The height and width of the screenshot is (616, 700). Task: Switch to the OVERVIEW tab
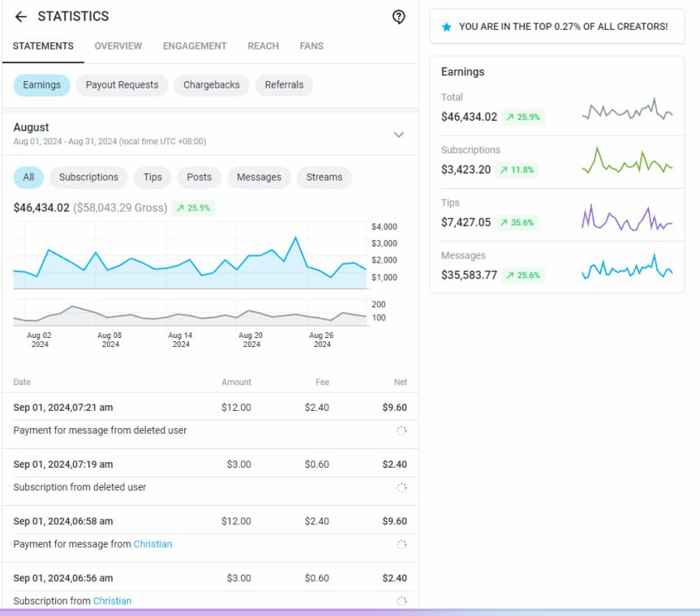118,46
